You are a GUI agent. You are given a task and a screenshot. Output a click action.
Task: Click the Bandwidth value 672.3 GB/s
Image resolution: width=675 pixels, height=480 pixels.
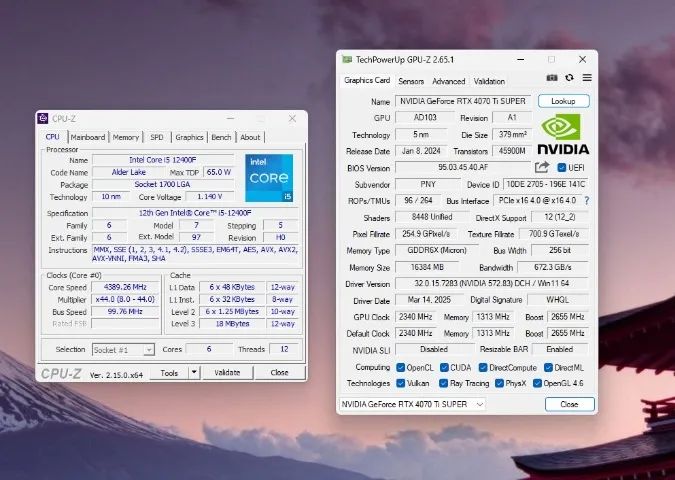pyautogui.click(x=553, y=267)
